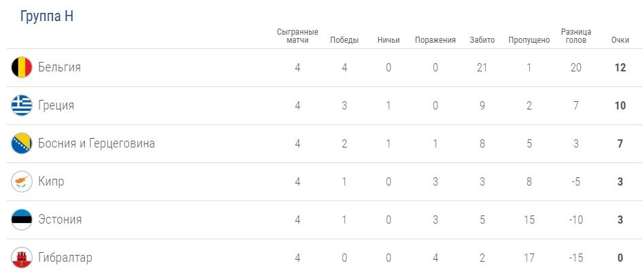Click the Ничьи column header
This screenshot has height=278, width=644.
tap(389, 40)
